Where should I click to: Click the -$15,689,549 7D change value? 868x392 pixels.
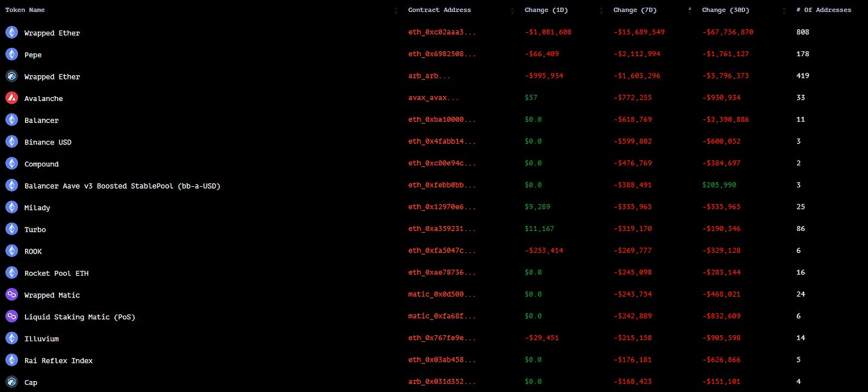[639, 32]
